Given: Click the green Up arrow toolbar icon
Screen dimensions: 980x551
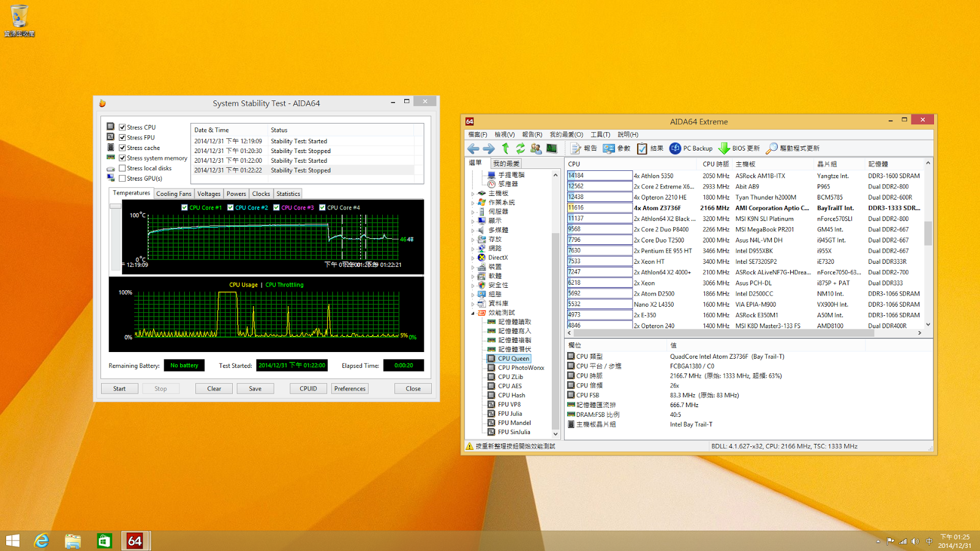Looking at the screenshot, I should (505, 148).
